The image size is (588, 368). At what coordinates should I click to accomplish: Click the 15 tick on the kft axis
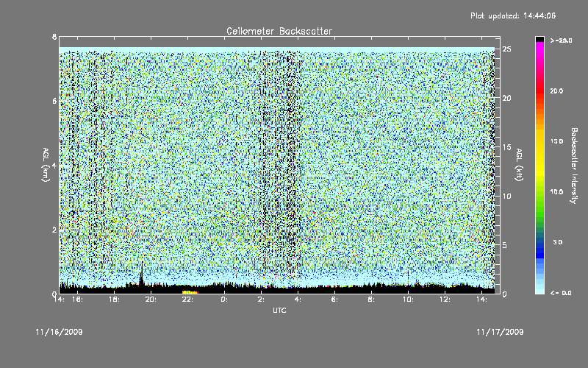pyautogui.click(x=506, y=147)
